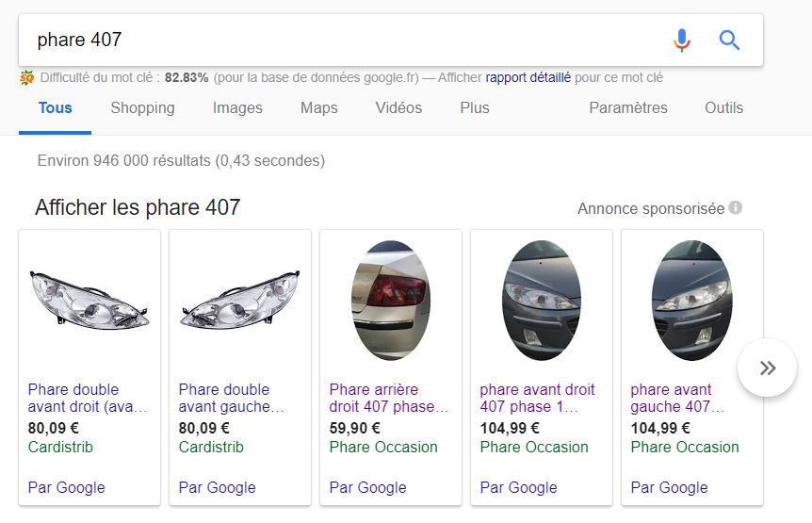812x523 pixels.
Task: Click the red tail light oval thumbnail
Action: [391, 301]
